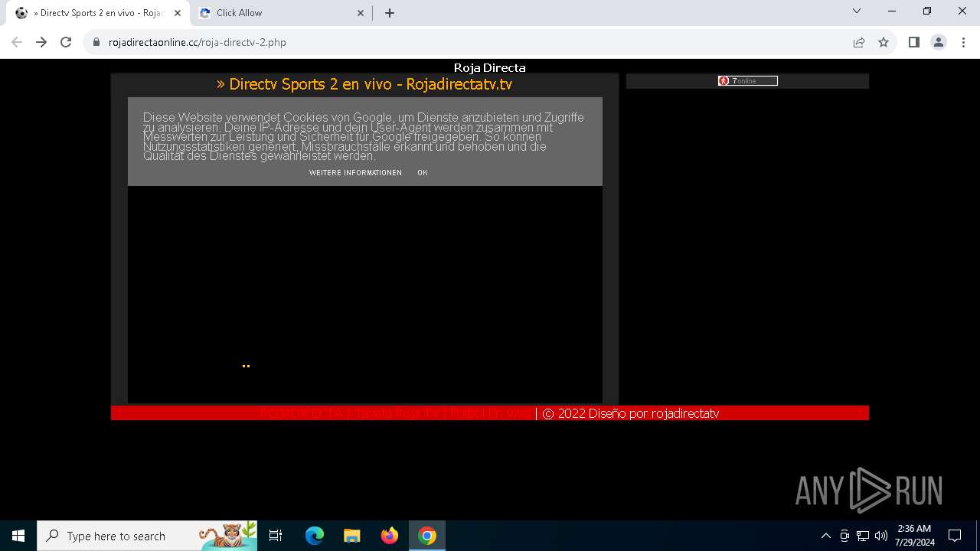Screen dimensions: 980x551
Task: Bookmark this page with star
Action: [884, 43]
